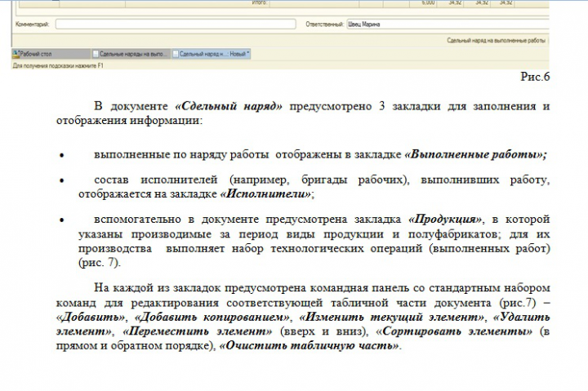This screenshot has width=588, height=391.
Task: Click the bold word «Исполнители»
Action: click(x=266, y=193)
